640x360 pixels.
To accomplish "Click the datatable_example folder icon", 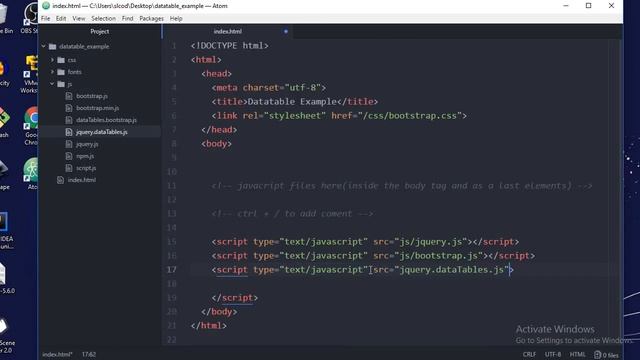I will [x=53, y=47].
